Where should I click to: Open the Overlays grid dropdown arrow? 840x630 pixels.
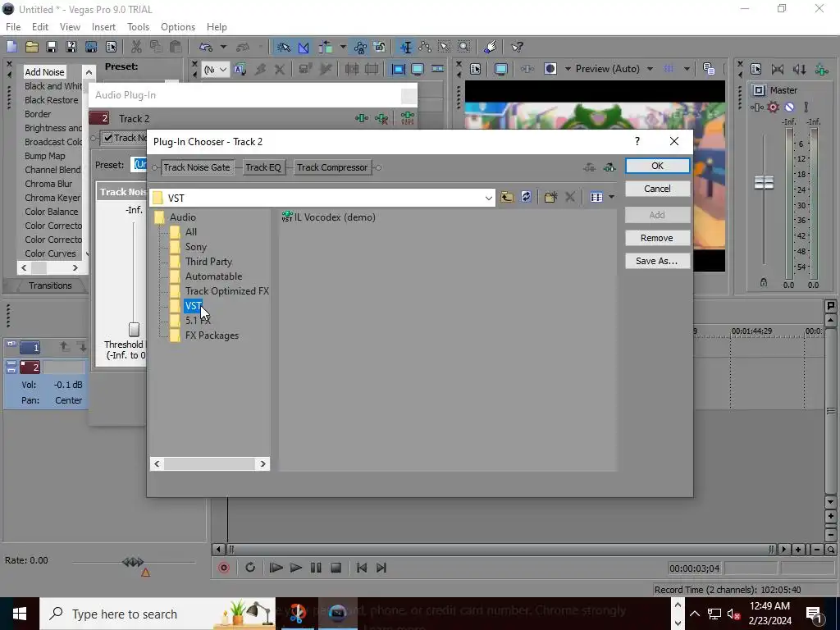tap(687, 69)
